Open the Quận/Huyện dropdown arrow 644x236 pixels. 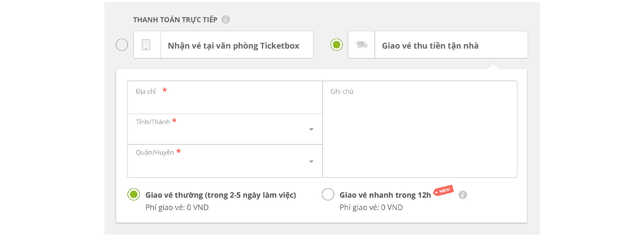pos(311,162)
